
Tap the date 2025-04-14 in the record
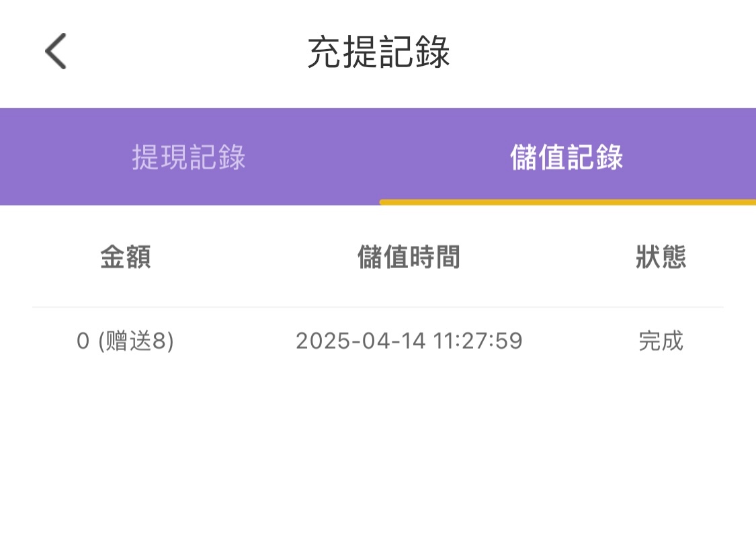point(361,341)
